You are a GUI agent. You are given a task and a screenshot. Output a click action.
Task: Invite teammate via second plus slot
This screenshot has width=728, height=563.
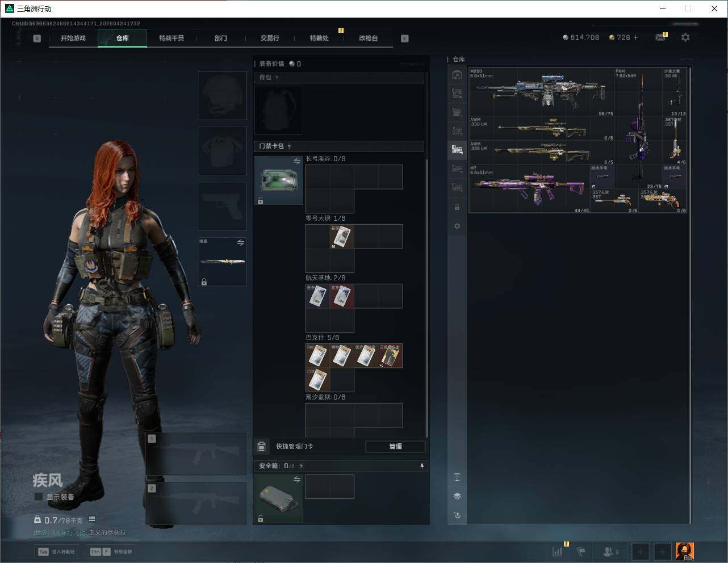click(662, 551)
